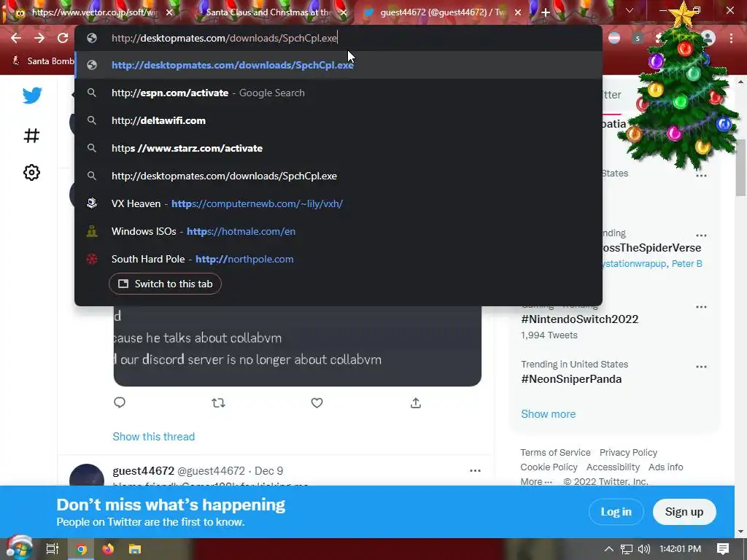
Task: Open new tab with plus button
Action: tap(546, 12)
